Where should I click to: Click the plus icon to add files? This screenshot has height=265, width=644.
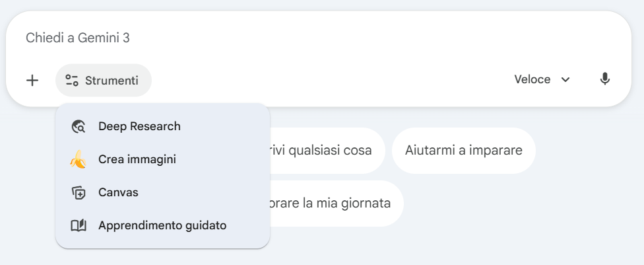(32, 80)
